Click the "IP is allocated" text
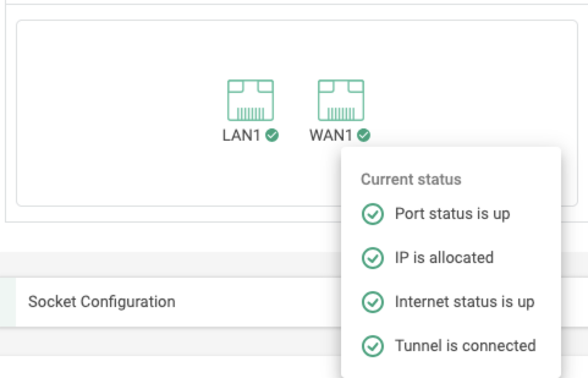The width and height of the screenshot is (588, 378). coord(444,258)
